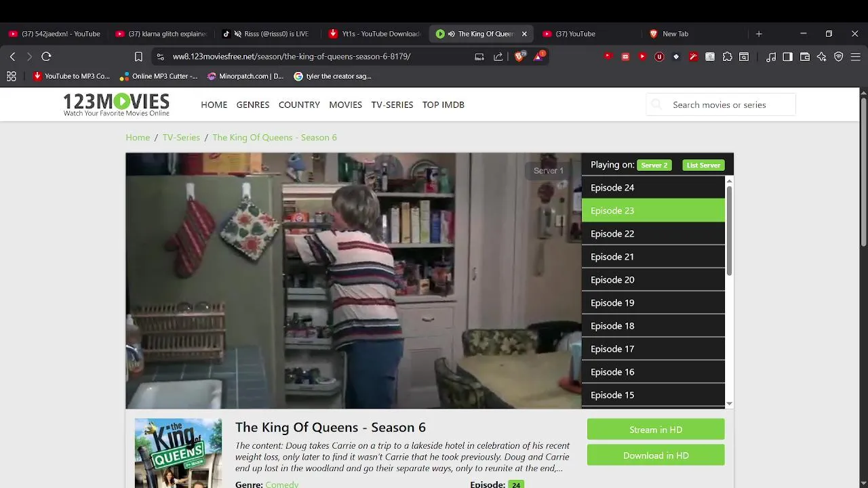Open the TV-SERIES menu item
Screen dimensions: 868x488
pos(392,104)
